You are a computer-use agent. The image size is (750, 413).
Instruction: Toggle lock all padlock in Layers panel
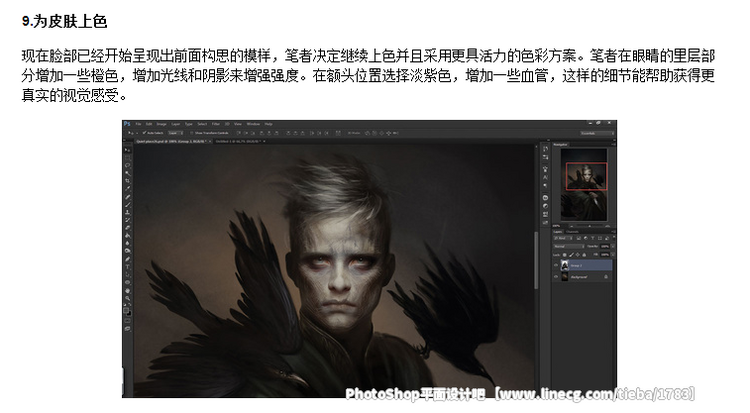click(584, 255)
